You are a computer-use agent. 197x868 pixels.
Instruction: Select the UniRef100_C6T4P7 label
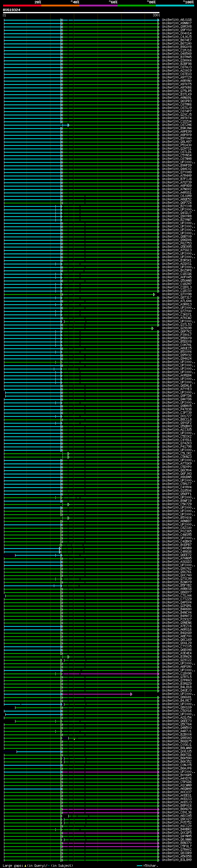pyautogui.click(x=177, y=111)
